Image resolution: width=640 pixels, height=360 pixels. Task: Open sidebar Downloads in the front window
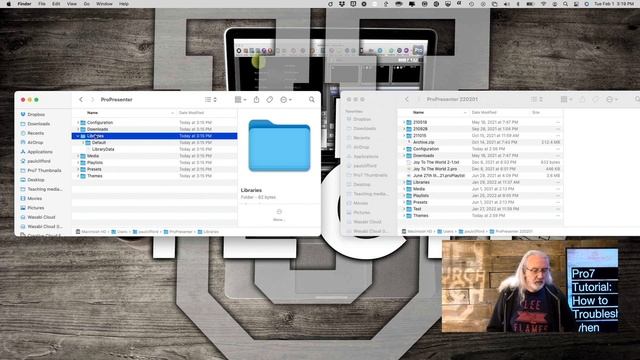point(38,124)
